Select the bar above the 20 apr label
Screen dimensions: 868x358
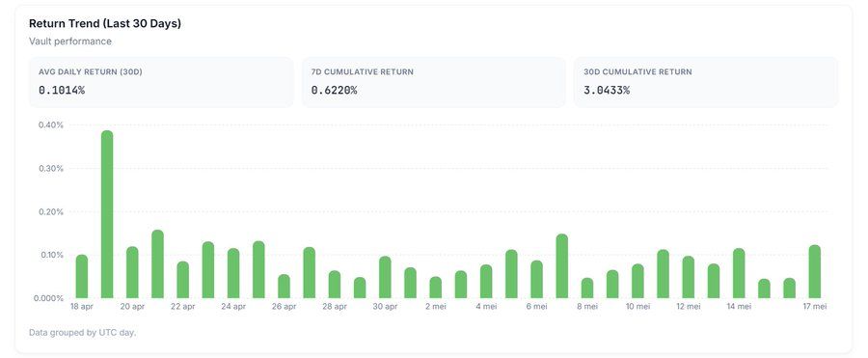coord(132,273)
